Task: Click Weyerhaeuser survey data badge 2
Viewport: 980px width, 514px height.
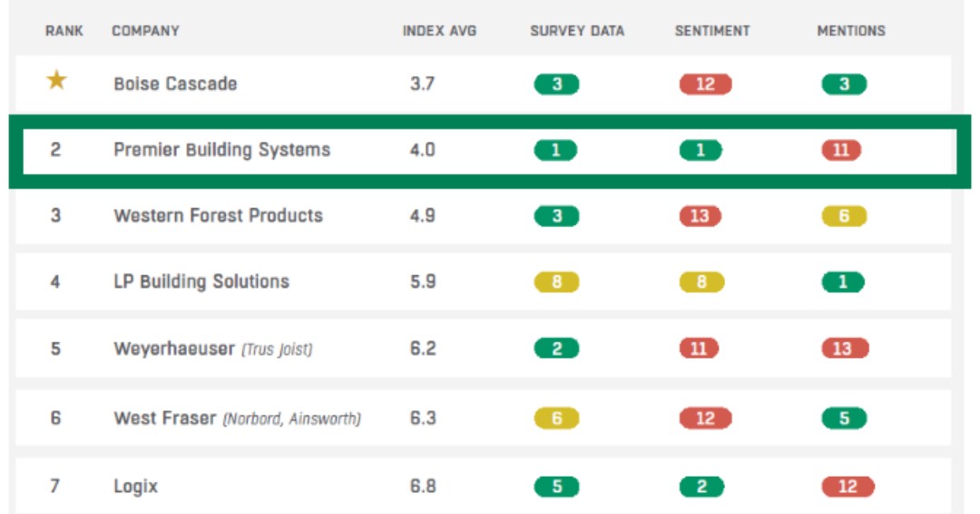Action: click(x=556, y=349)
